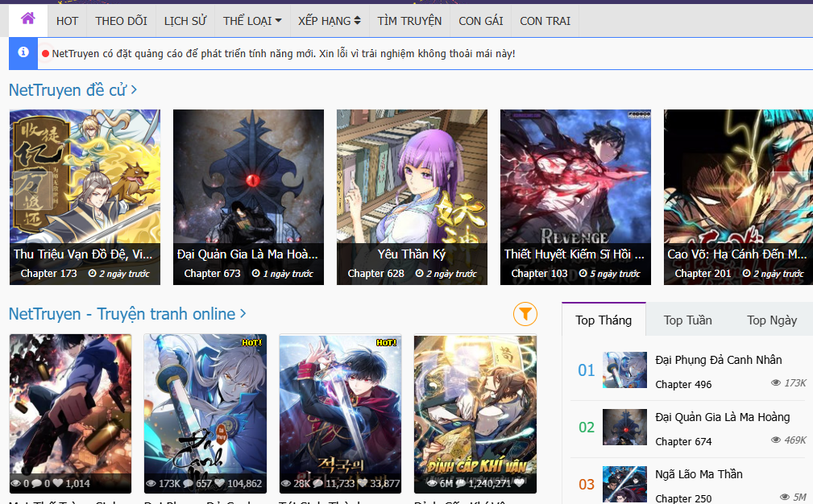
Task: Open the NetTruyen đề cử link
Action: pos(73,89)
